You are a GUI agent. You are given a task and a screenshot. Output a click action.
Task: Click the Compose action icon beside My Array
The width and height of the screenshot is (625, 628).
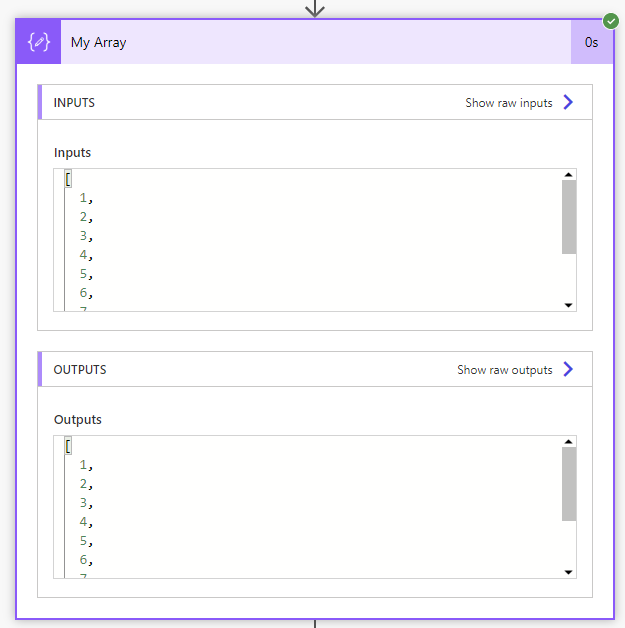38,42
